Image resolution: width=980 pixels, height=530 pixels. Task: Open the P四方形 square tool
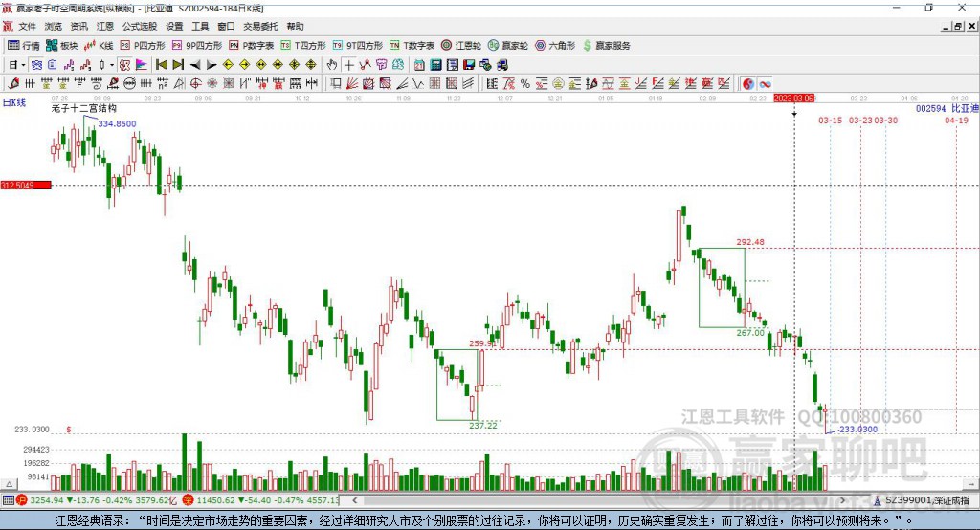(x=143, y=46)
